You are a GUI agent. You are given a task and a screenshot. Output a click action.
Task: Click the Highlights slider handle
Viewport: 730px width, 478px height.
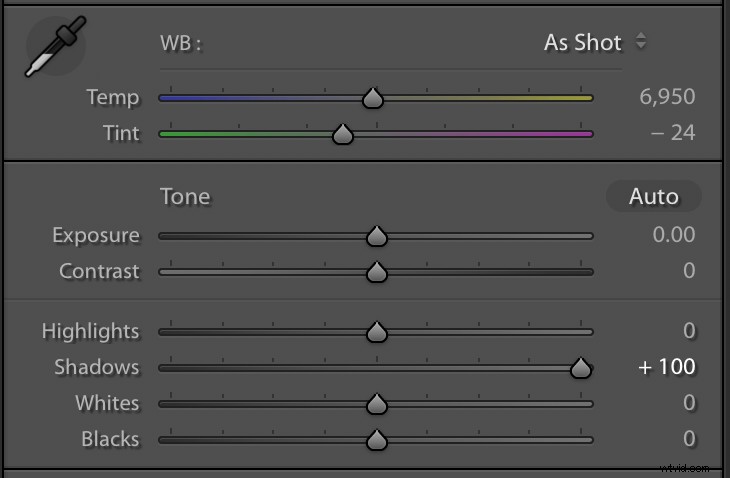pyautogui.click(x=377, y=332)
